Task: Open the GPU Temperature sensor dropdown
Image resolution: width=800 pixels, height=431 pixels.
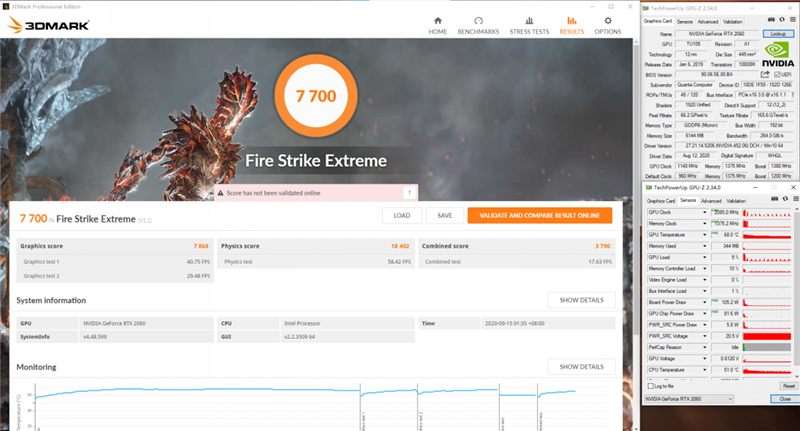Action: pos(705,235)
